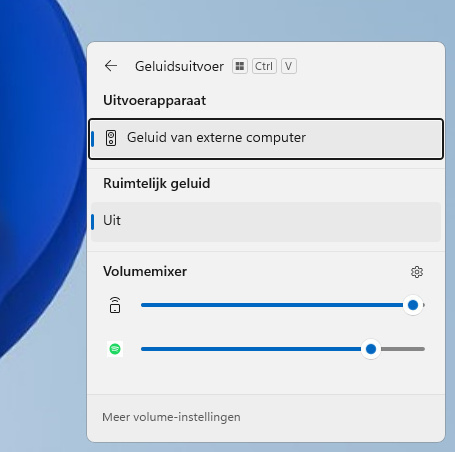The height and width of the screenshot is (452, 455).
Task: Open Meer volume-instellingen link
Action: (x=171, y=417)
